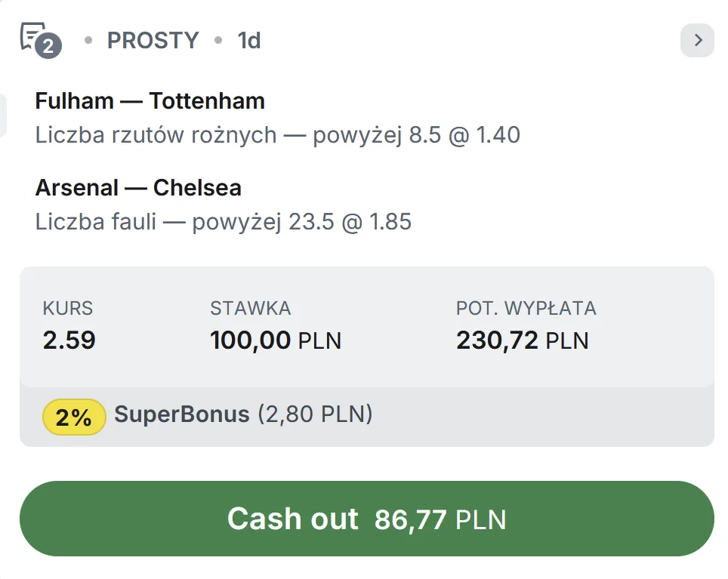Click the 1d time indicator
Screen dimensions: 728x579
coord(250,40)
